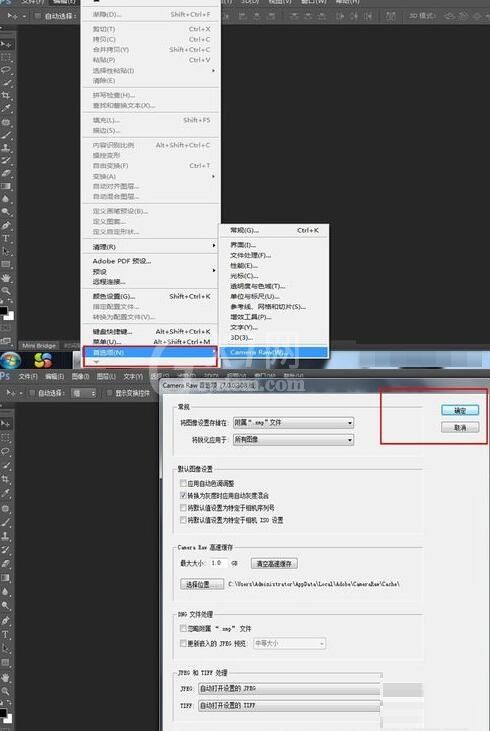490x731 pixels.
Task: Expand the 清理(R) submenu
Action: (x=151, y=247)
